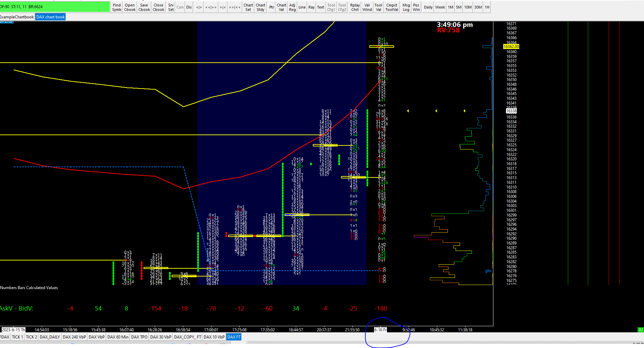Open a chartbook with Open Cbook
The height and width of the screenshot is (348, 644).
tap(130, 7)
